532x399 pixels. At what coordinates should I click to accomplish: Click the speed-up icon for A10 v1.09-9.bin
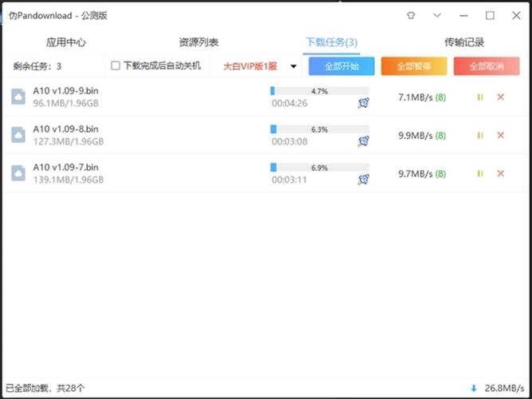tap(364, 103)
